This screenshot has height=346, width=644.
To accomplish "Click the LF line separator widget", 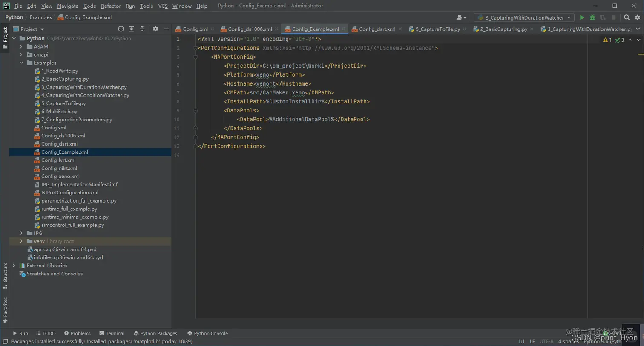I will coord(532,341).
